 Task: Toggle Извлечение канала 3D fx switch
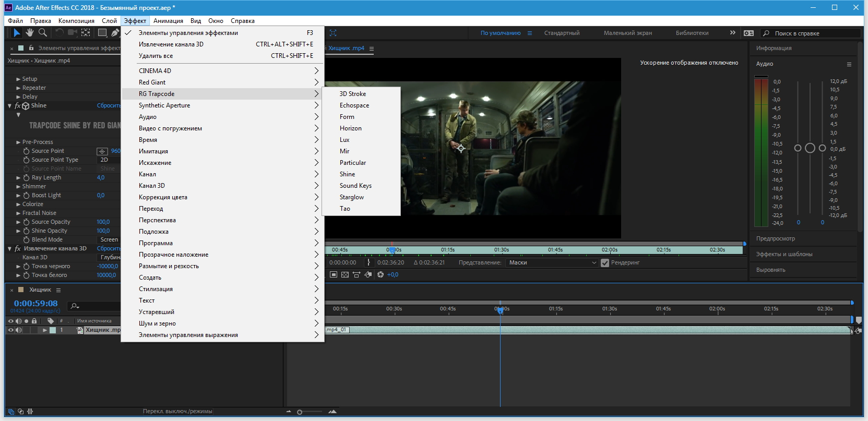pos(17,249)
